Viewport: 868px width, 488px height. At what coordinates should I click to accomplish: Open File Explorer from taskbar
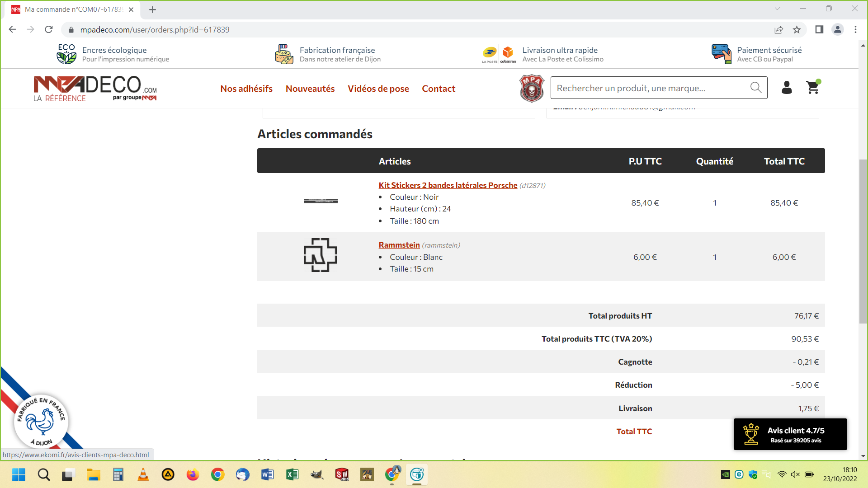click(x=94, y=474)
